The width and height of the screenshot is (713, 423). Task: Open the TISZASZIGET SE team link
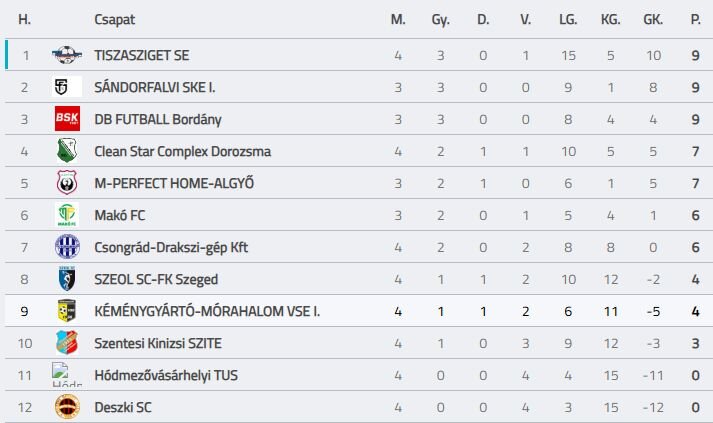[x=141, y=55]
